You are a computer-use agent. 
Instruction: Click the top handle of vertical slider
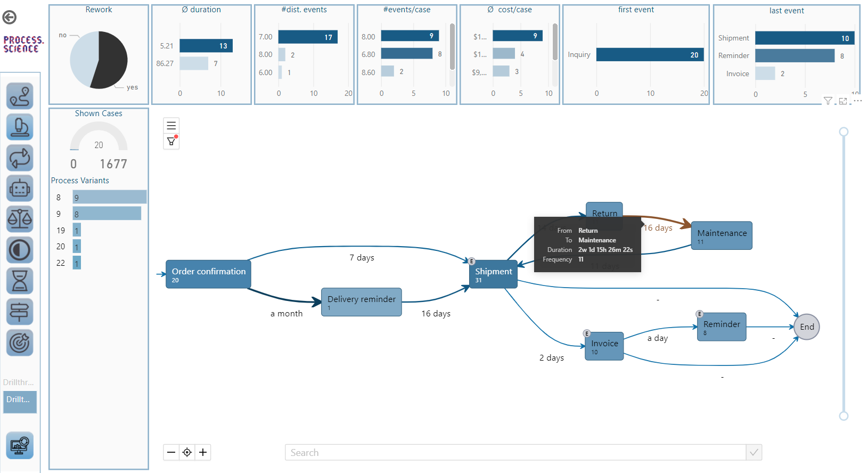pyautogui.click(x=844, y=132)
